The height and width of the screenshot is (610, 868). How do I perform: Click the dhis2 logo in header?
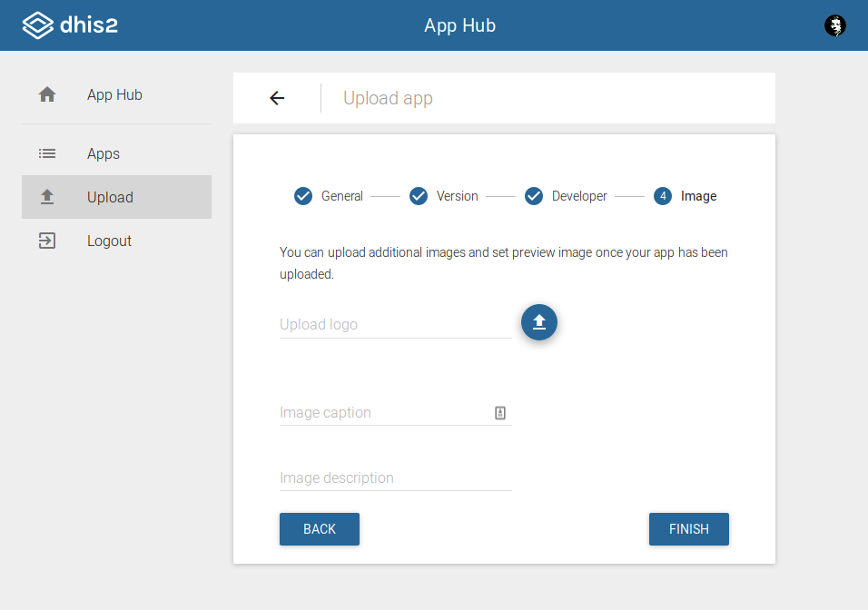coord(70,25)
